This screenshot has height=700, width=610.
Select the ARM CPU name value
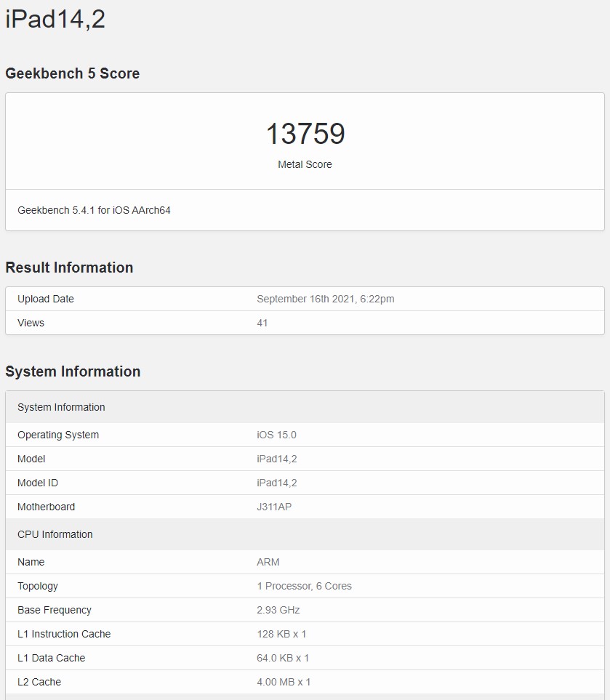tap(268, 562)
